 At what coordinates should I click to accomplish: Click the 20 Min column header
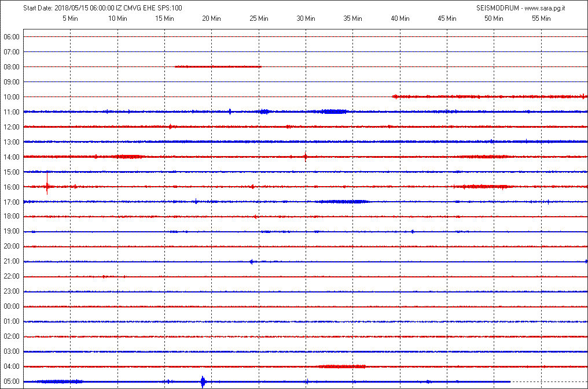pyautogui.click(x=211, y=18)
